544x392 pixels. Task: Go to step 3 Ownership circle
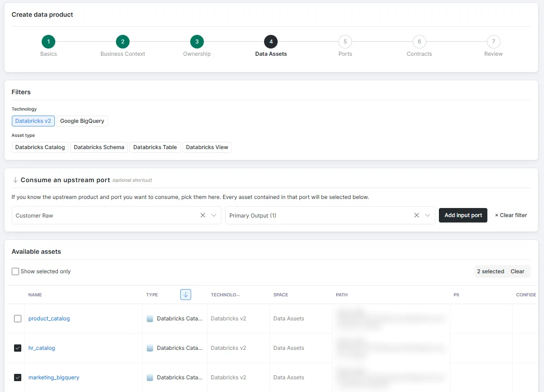[x=197, y=42]
